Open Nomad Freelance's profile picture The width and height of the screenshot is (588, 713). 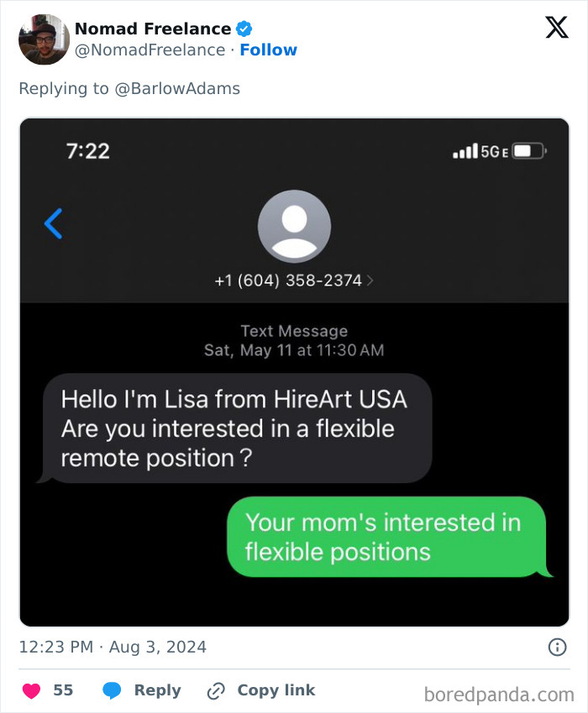coord(41,39)
